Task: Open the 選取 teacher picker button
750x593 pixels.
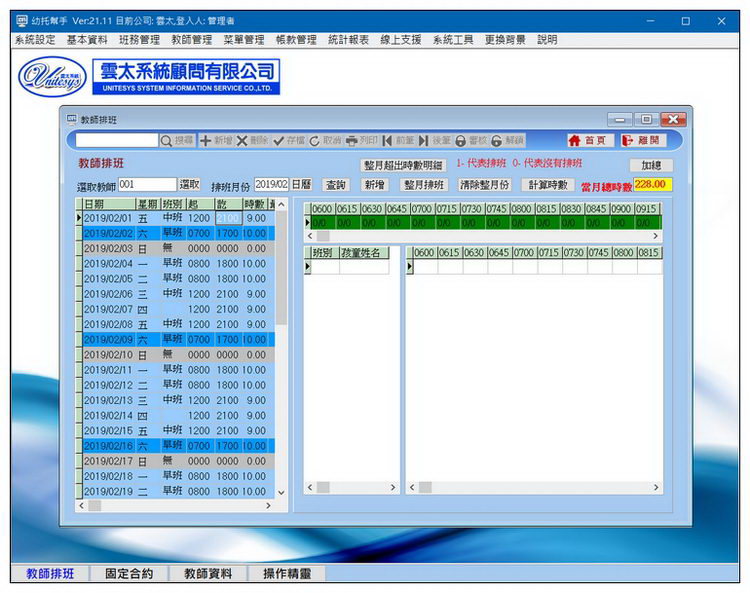Action: pyautogui.click(x=190, y=185)
